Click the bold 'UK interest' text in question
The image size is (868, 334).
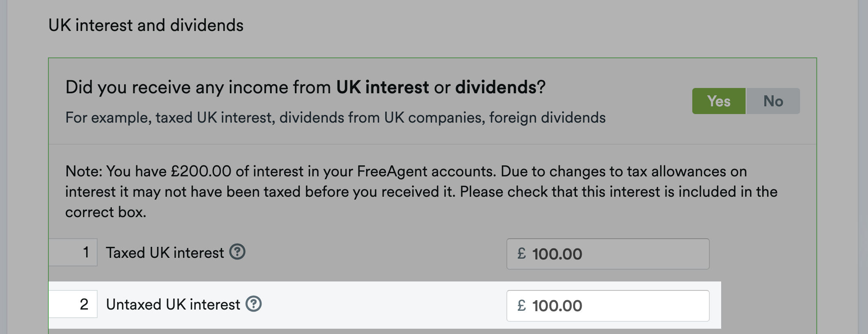coord(383,87)
